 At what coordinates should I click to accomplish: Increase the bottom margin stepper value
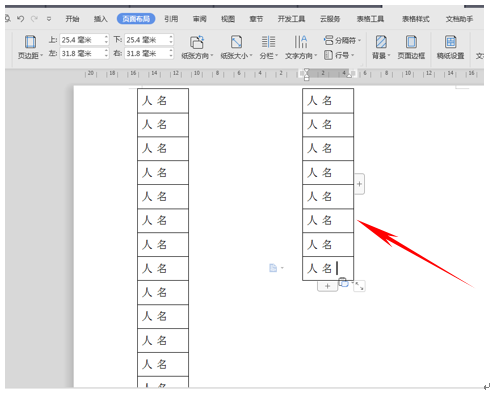point(171,37)
